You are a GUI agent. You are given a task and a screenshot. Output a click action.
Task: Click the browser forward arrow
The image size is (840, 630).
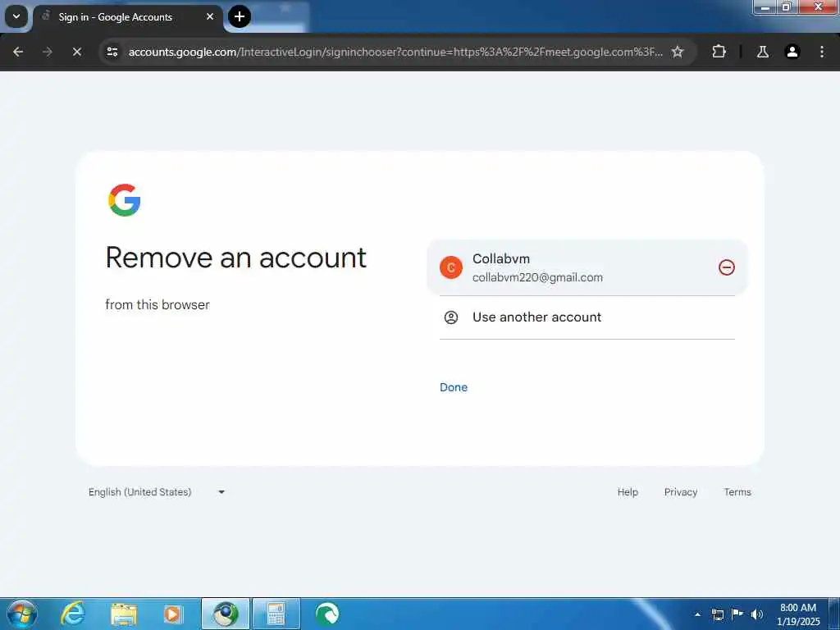click(47, 52)
